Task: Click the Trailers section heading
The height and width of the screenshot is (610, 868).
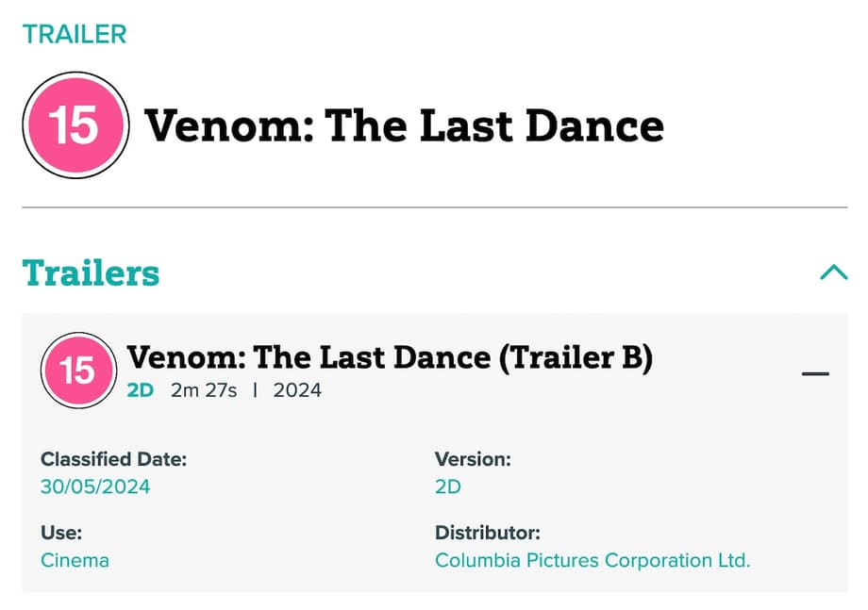Action: [x=91, y=272]
